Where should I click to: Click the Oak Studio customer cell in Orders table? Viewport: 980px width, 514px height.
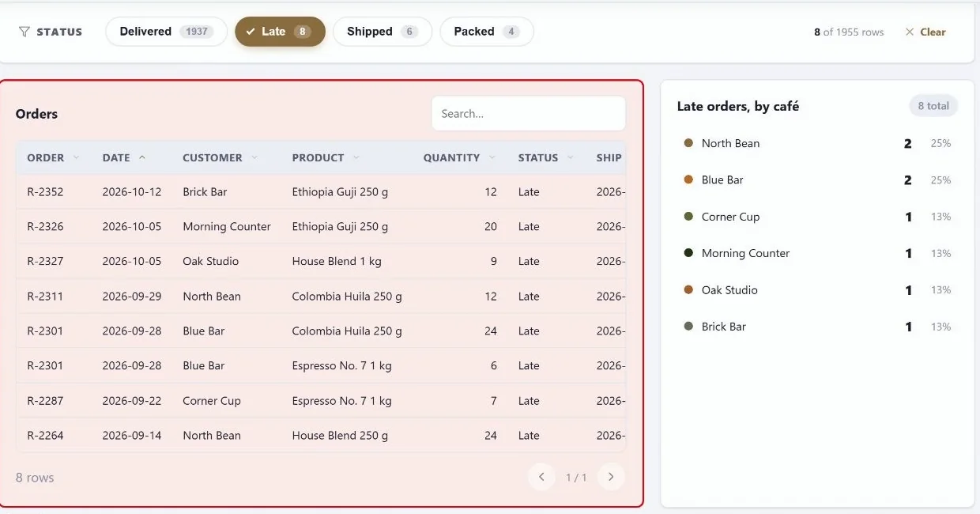pyautogui.click(x=210, y=262)
